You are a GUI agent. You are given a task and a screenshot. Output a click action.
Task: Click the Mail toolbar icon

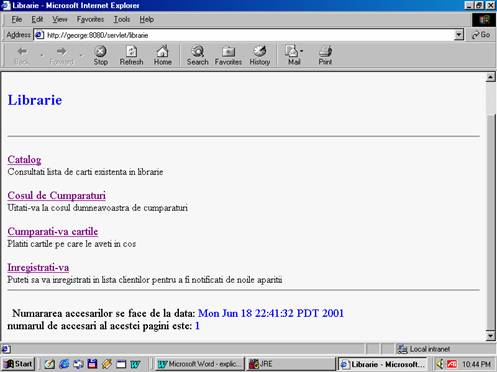click(x=292, y=52)
